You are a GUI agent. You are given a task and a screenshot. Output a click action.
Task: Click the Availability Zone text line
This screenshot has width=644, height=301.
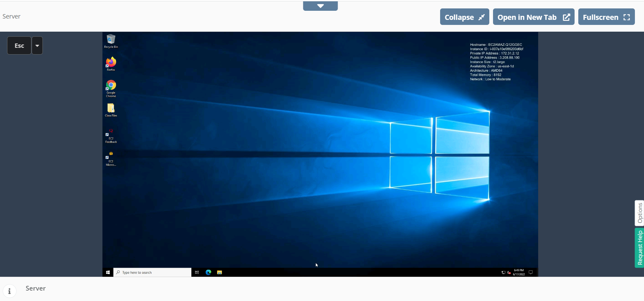coord(492,66)
